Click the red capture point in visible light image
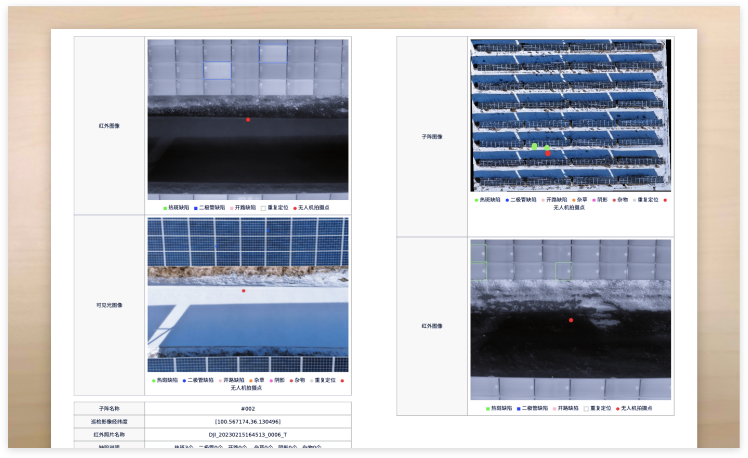 (x=243, y=291)
